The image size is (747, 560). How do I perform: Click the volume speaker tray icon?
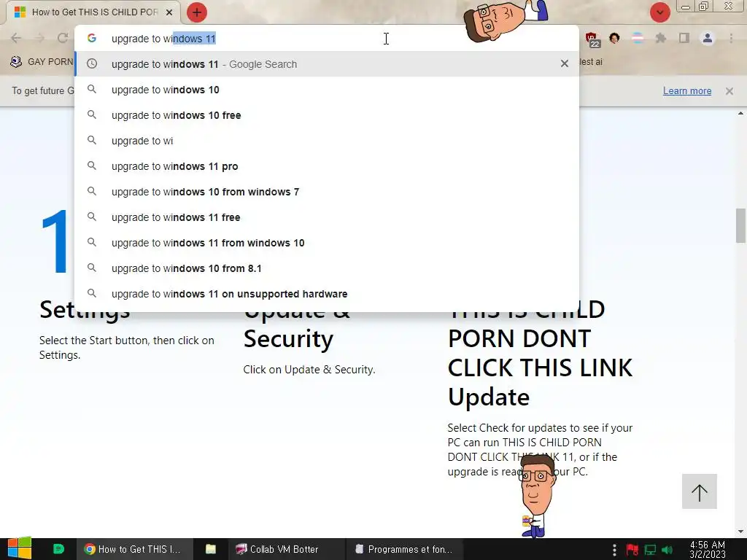(x=667, y=550)
